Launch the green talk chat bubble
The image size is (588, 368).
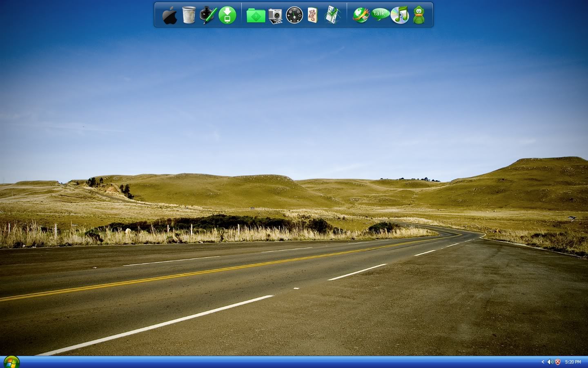pos(380,14)
